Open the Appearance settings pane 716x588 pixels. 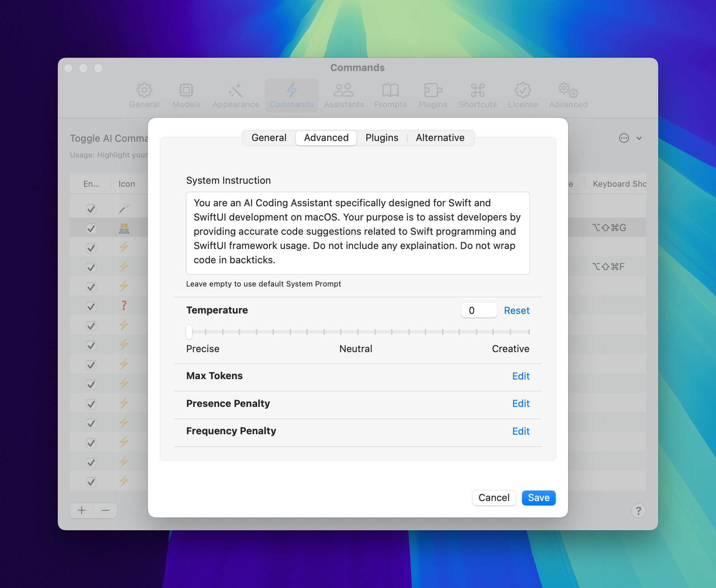[x=236, y=95]
